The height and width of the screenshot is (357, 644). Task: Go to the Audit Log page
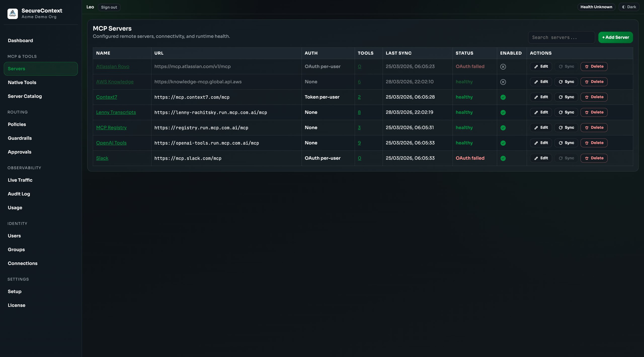point(19,194)
